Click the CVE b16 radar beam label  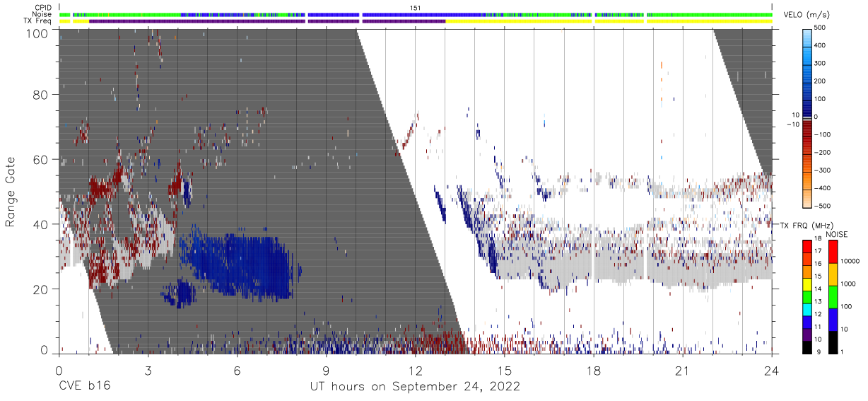click(83, 387)
